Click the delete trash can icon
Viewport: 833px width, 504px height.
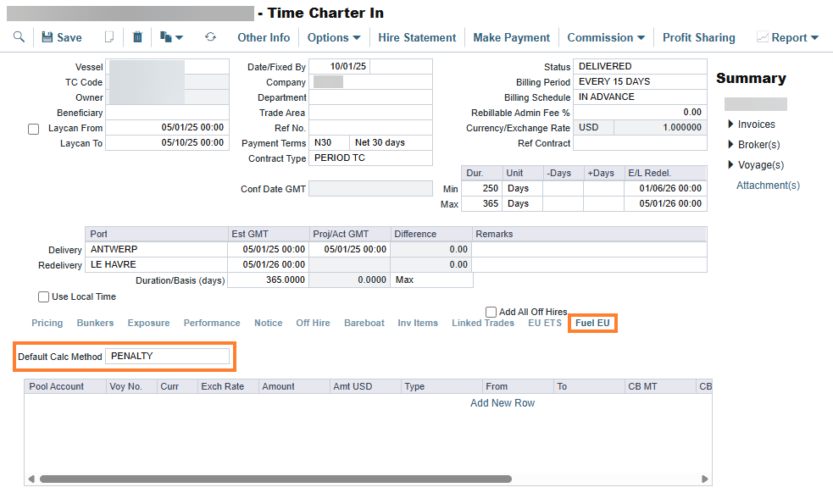click(x=137, y=37)
